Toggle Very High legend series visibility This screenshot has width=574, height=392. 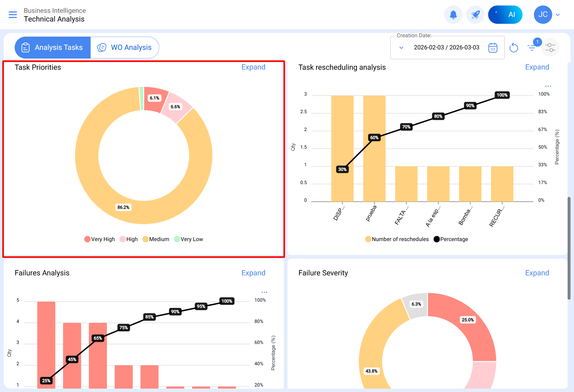pyautogui.click(x=100, y=239)
